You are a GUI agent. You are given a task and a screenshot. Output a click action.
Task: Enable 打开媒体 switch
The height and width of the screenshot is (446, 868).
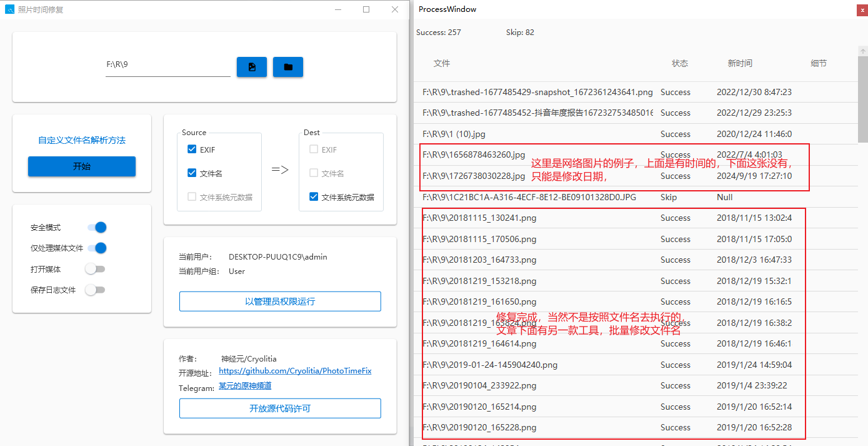click(95, 269)
